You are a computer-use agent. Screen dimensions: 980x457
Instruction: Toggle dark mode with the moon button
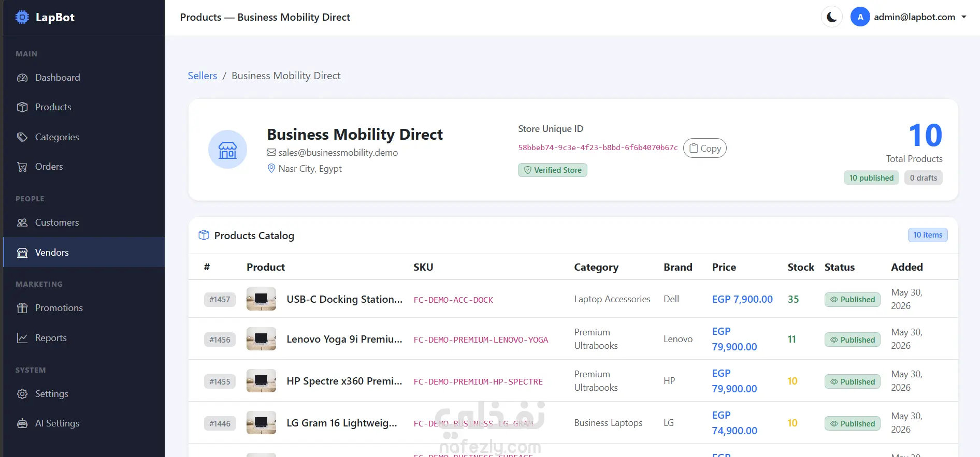coord(832,17)
